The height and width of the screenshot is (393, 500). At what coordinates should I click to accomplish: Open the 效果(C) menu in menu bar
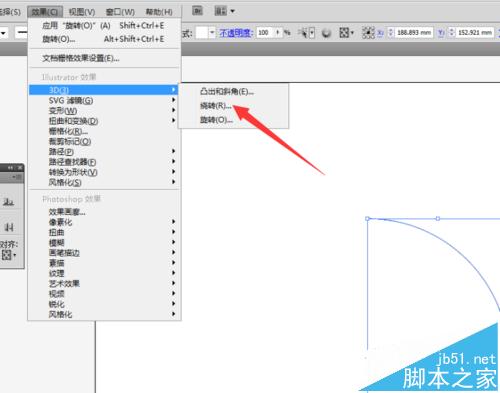[44, 12]
